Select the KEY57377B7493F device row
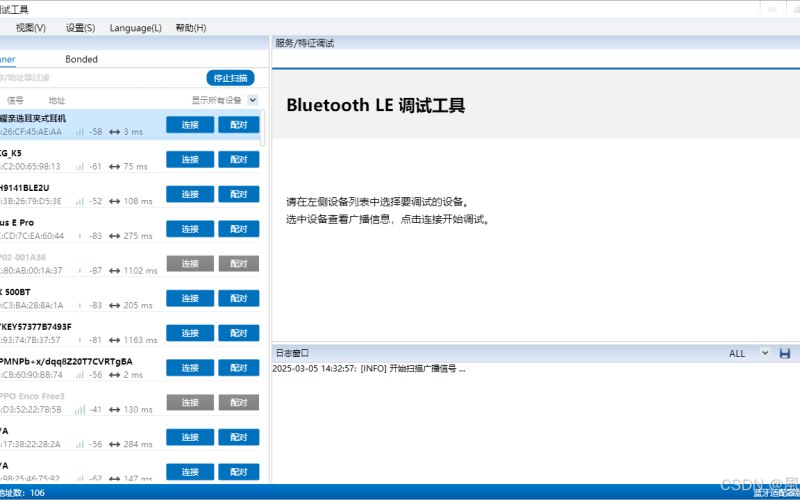The height and width of the screenshot is (500, 800). tap(130, 333)
